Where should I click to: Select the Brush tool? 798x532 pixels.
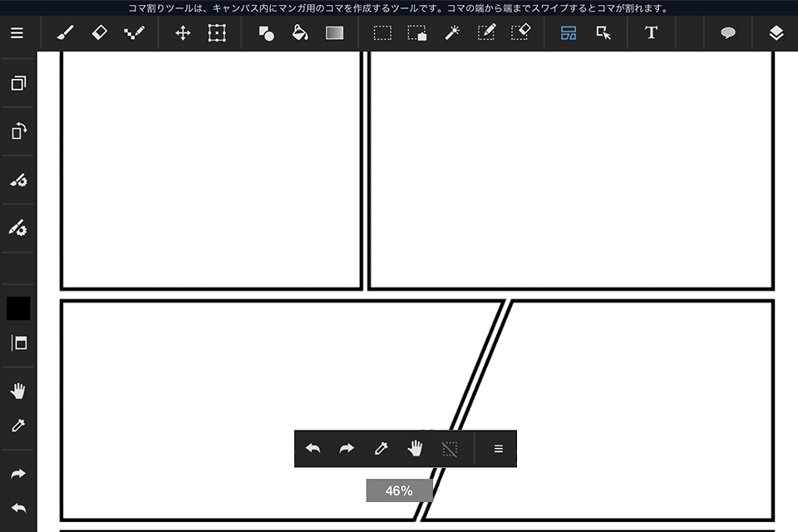coord(65,32)
